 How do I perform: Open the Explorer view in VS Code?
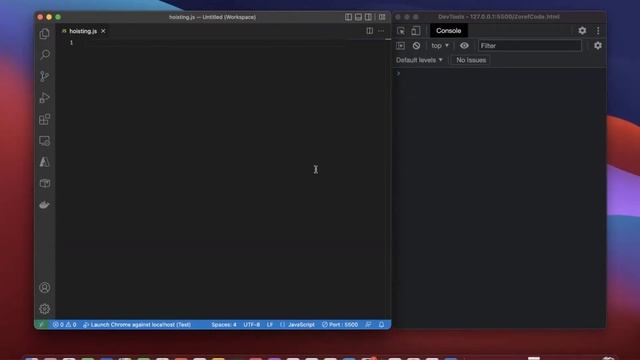(x=44, y=34)
